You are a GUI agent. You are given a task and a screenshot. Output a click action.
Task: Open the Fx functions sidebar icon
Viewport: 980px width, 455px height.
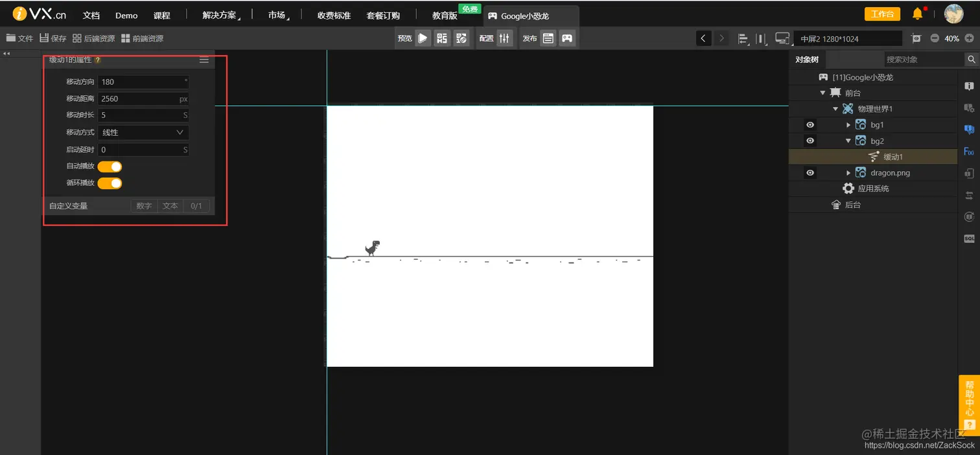click(969, 152)
